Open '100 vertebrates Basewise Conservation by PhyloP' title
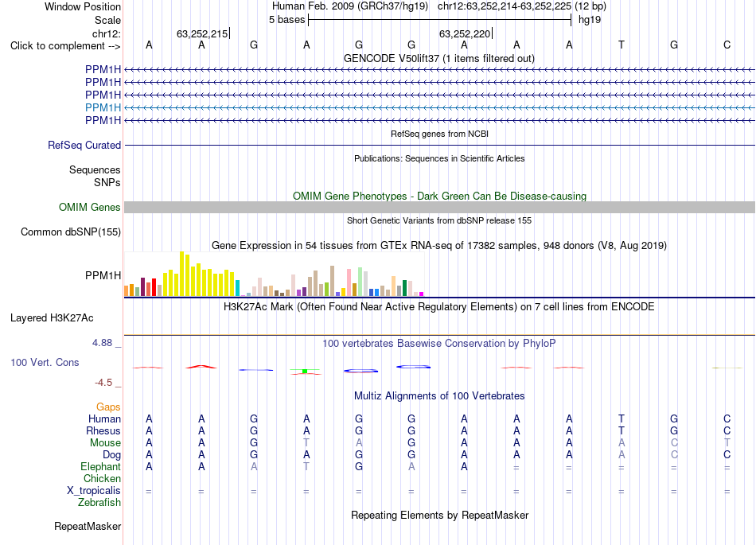Image resolution: width=756 pixels, height=545 pixels. pos(438,344)
